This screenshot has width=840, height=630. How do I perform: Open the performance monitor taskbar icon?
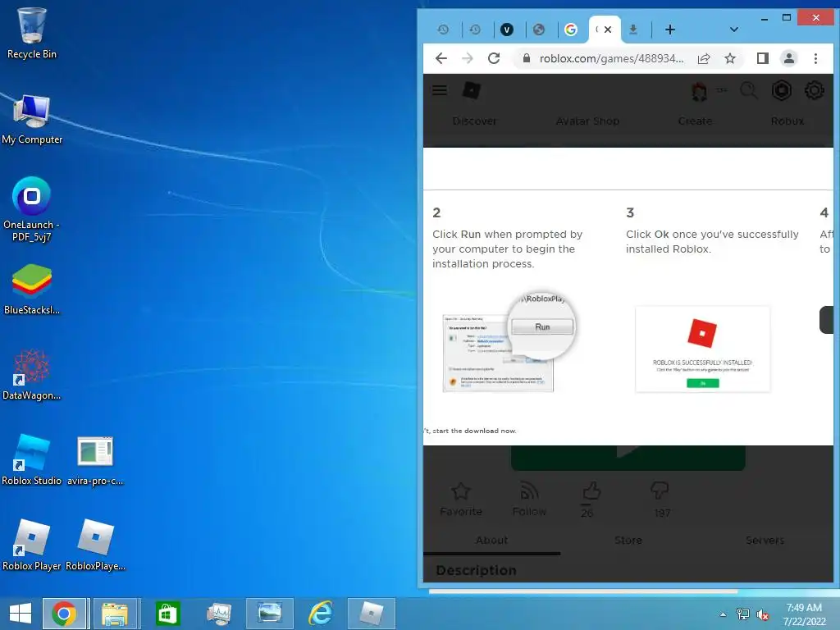(218, 614)
